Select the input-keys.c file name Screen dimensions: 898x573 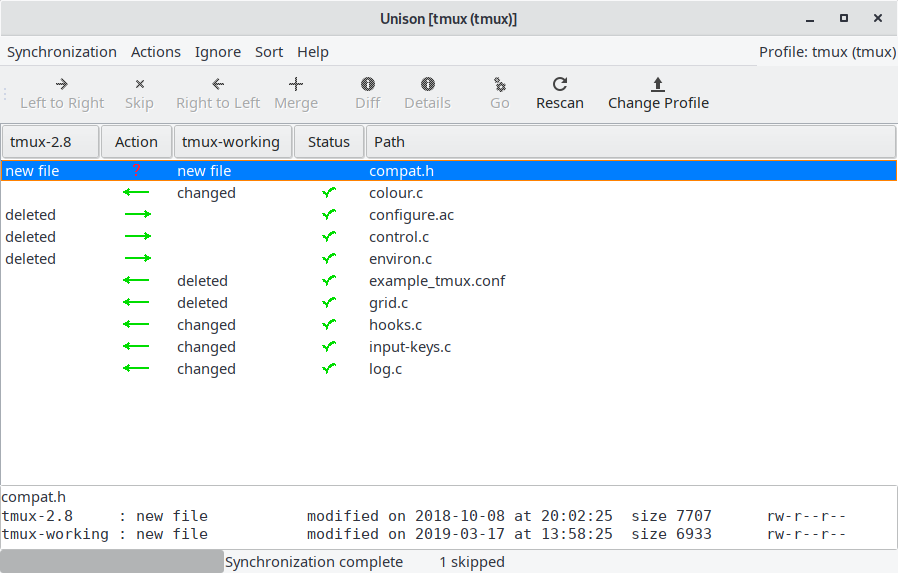pyautogui.click(x=409, y=346)
